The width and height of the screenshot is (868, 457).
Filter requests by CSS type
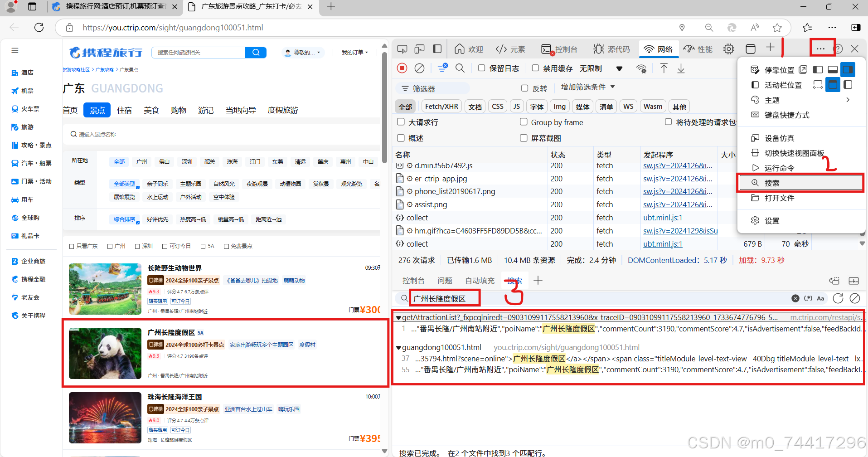(498, 107)
